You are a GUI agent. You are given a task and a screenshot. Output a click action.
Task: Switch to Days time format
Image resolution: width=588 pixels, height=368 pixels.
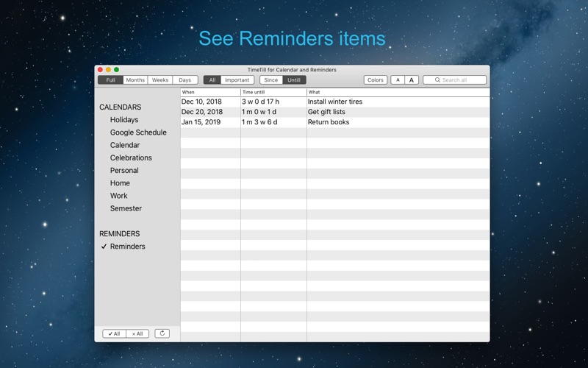coord(185,80)
